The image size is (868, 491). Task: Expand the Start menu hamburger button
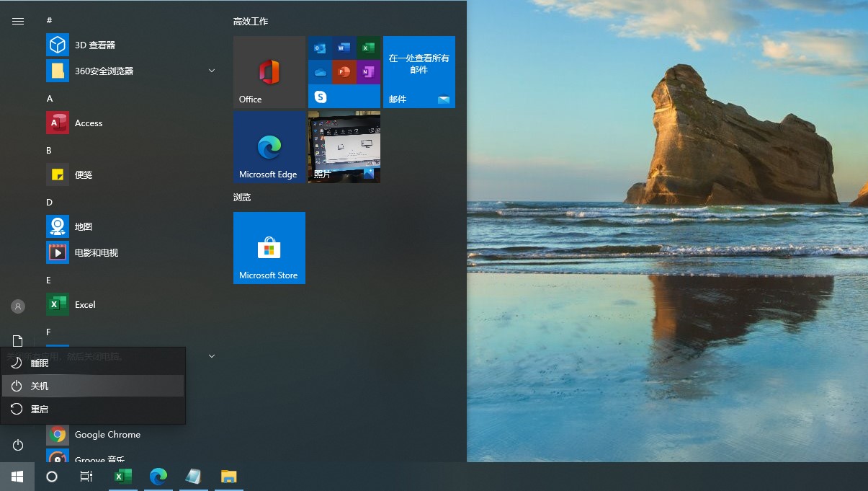pos(18,22)
